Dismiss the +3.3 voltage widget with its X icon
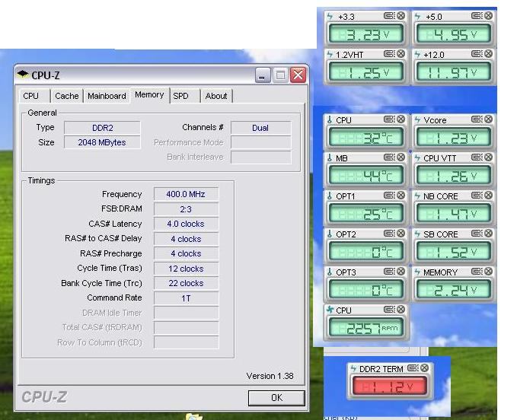The image size is (517, 420). (x=401, y=15)
